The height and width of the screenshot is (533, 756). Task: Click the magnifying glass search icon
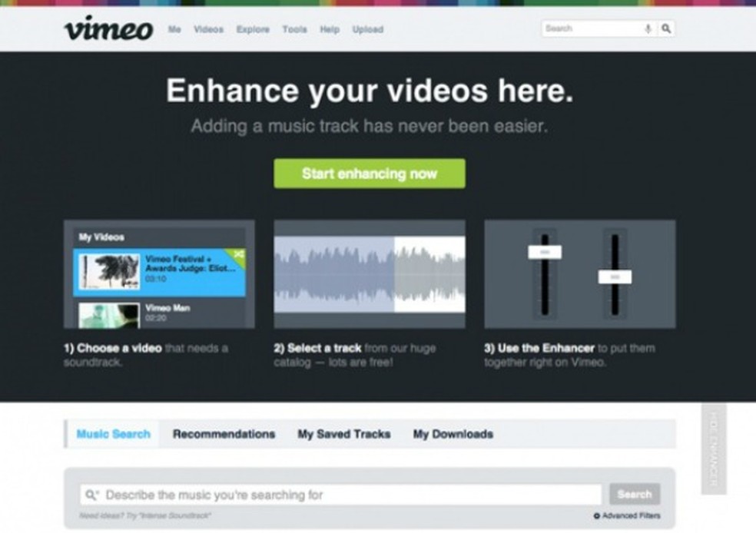(666, 28)
